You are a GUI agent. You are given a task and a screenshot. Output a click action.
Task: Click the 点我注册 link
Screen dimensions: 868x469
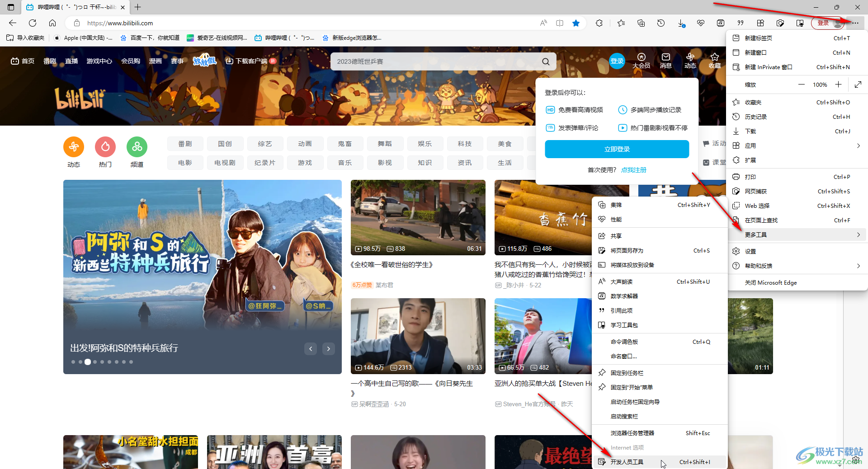633,170
